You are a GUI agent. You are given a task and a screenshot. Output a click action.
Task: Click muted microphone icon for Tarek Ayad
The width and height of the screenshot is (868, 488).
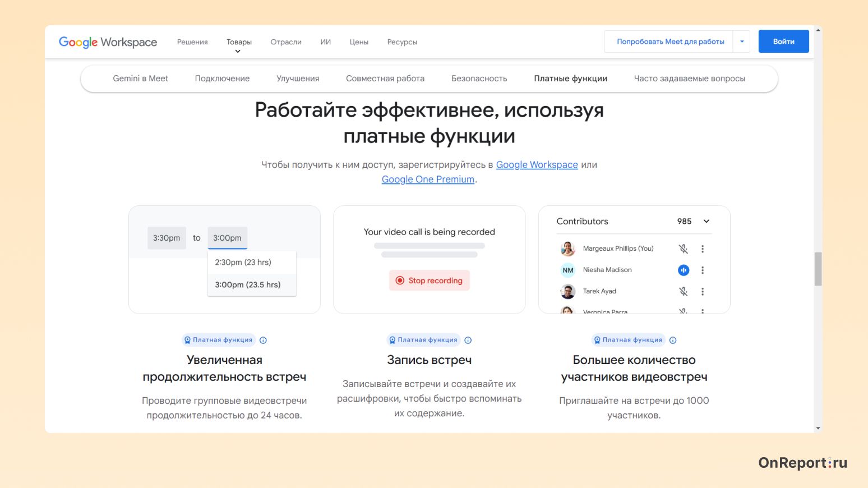click(x=683, y=291)
